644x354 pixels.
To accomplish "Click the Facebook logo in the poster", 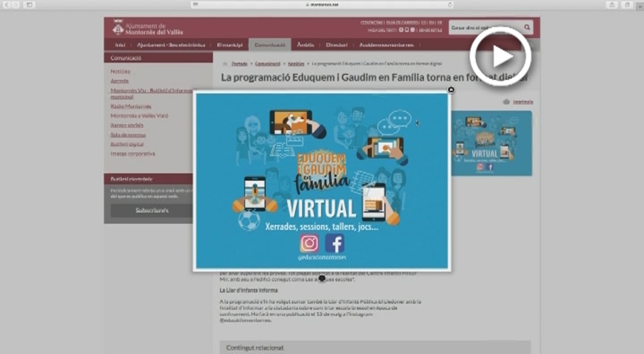I will [x=335, y=243].
